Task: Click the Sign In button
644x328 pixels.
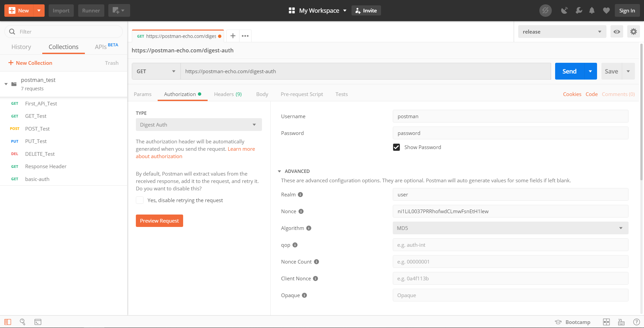Action: (x=627, y=11)
